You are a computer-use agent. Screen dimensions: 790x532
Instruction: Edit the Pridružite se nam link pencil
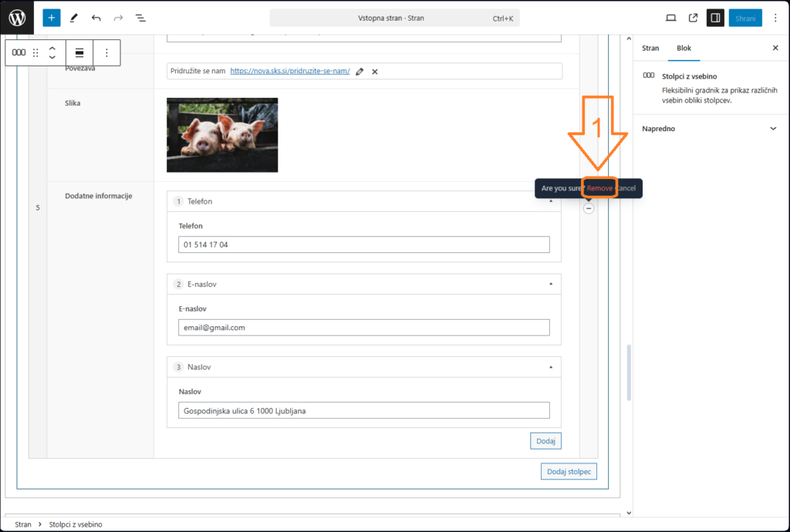point(360,71)
